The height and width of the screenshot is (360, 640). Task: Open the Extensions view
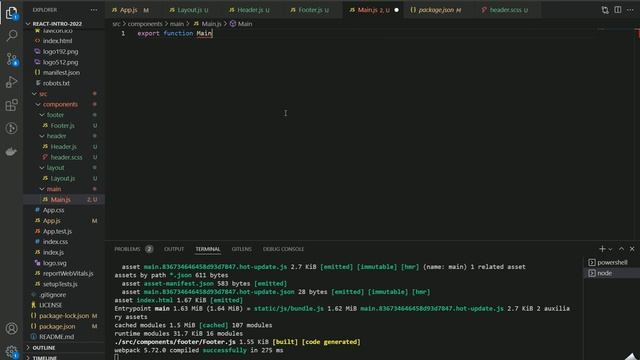pos(11,105)
